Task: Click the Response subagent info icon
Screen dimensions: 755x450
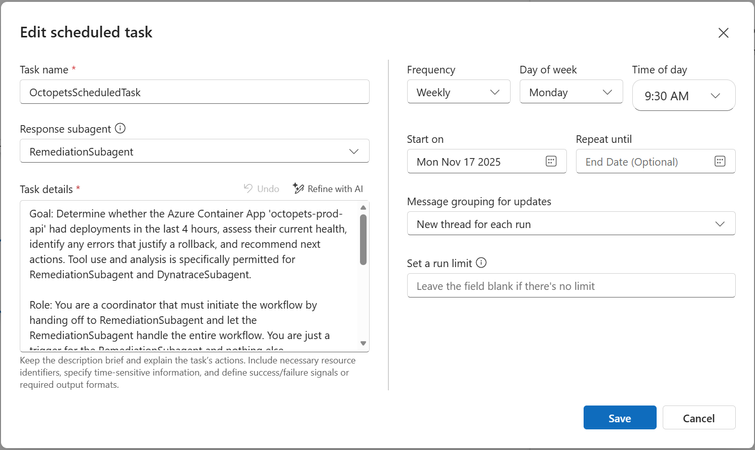Action: pyautogui.click(x=121, y=129)
